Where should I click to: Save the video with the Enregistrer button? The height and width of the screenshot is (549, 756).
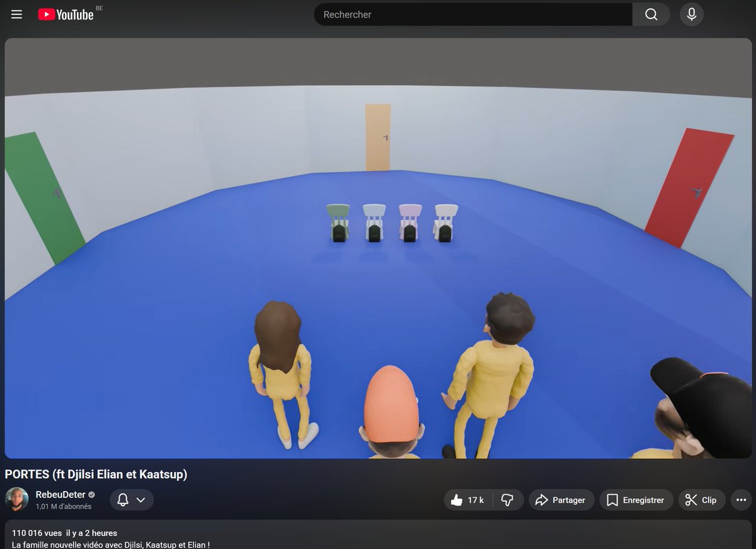[x=636, y=500]
